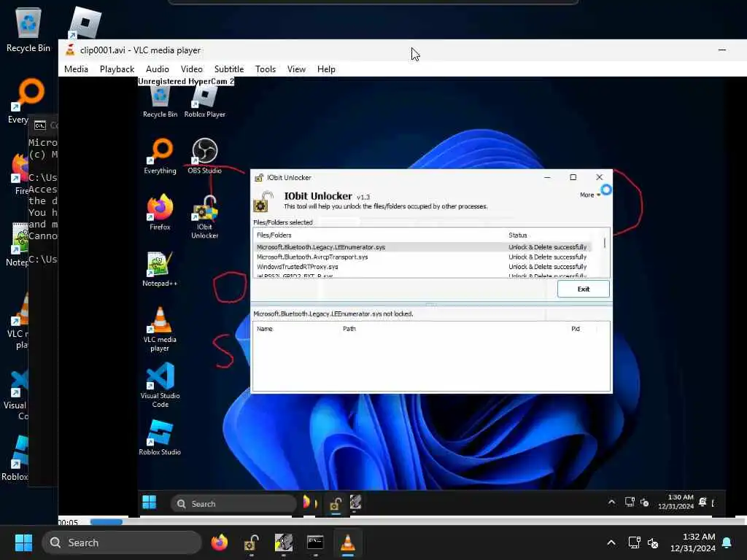Screen dimensions: 747x560
Task: Click the padlock logo in IObit Unlocker's header
Action: click(x=263, y=201)
